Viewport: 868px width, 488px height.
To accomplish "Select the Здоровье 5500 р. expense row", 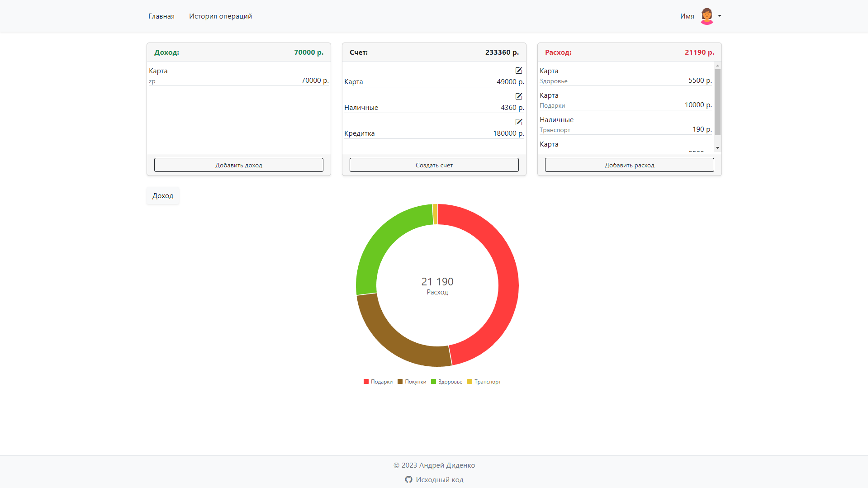I will (626, 76).
